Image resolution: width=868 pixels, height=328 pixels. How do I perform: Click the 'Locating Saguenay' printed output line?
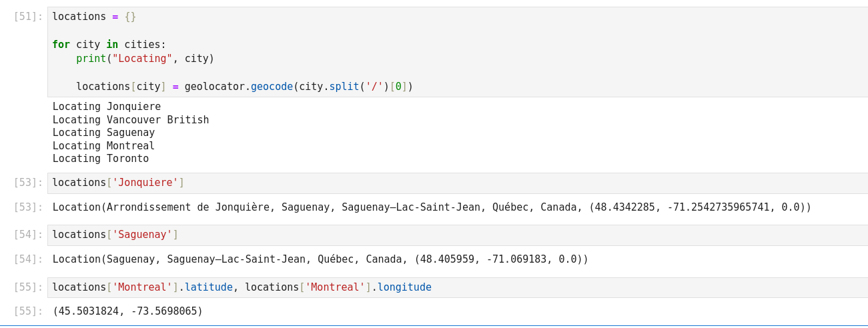(103, 133)
